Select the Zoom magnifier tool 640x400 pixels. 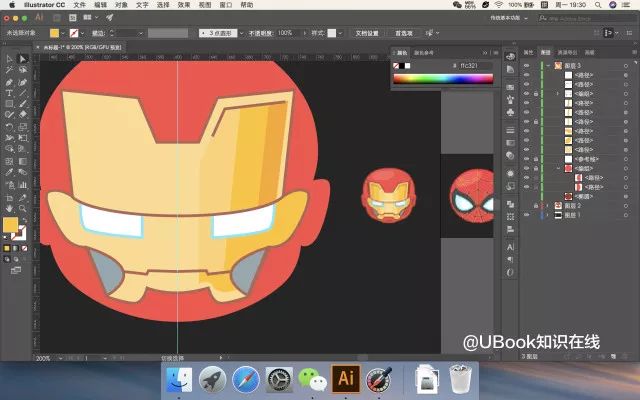click(x=23, y=209)
